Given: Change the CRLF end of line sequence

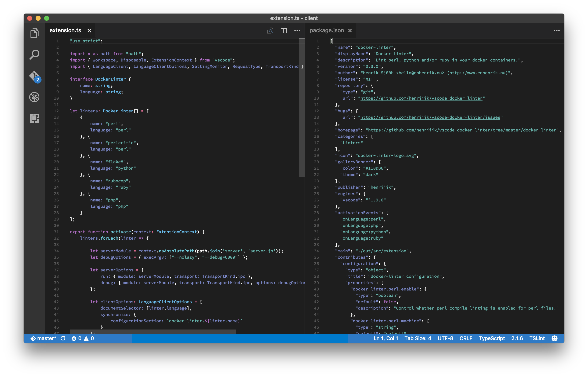Looking at the screenshot, I should tap(466, 338).
